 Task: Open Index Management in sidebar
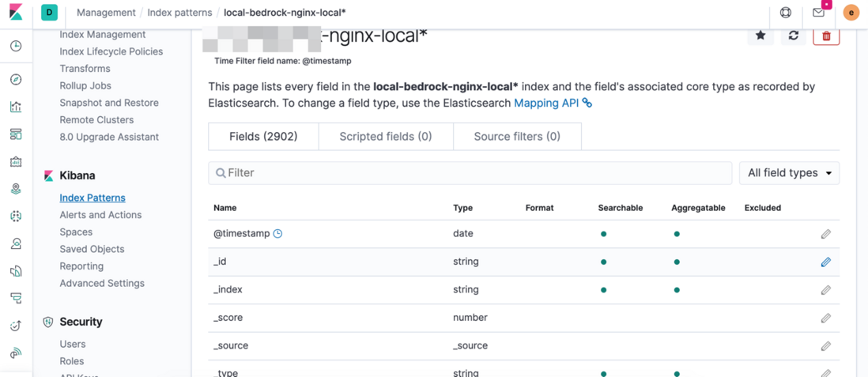click(103, 34)
